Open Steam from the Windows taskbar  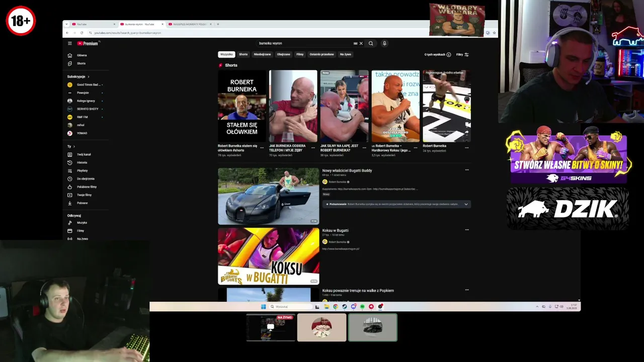(344, 307)
